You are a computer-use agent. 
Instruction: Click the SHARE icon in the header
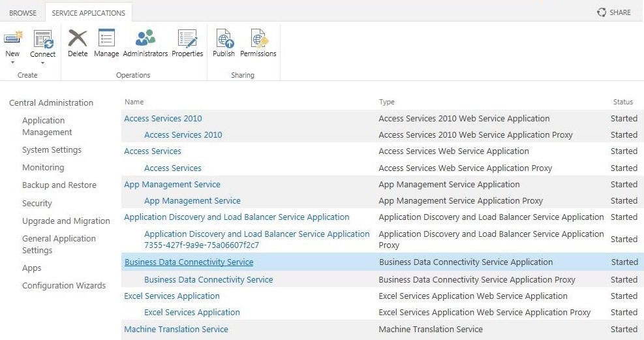(602, 12)
